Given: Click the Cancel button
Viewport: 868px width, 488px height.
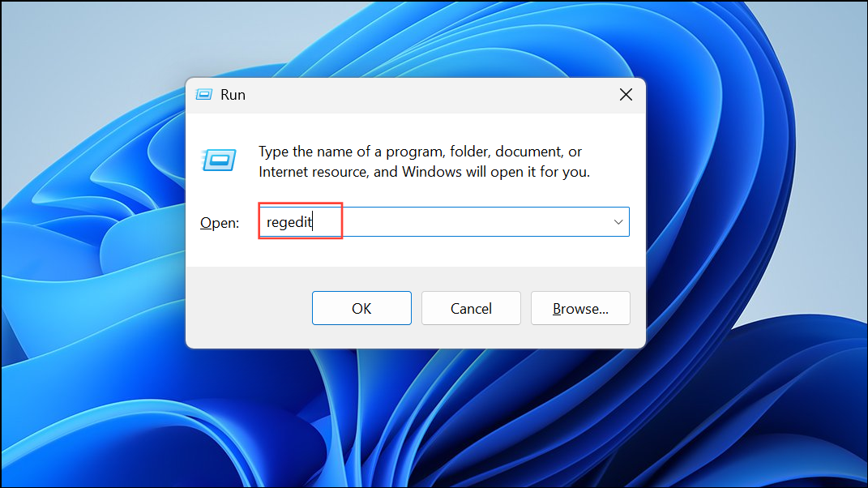Looking at the screenshot, I should (471, 308).
